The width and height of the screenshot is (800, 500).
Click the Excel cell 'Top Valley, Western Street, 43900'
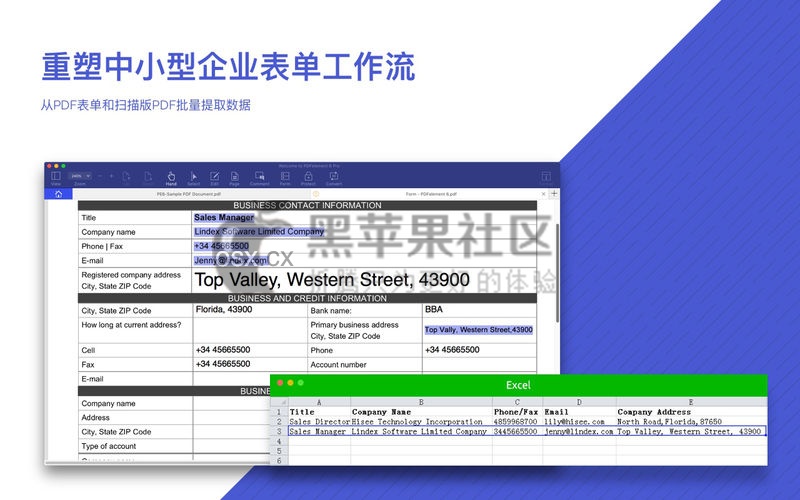689,431
